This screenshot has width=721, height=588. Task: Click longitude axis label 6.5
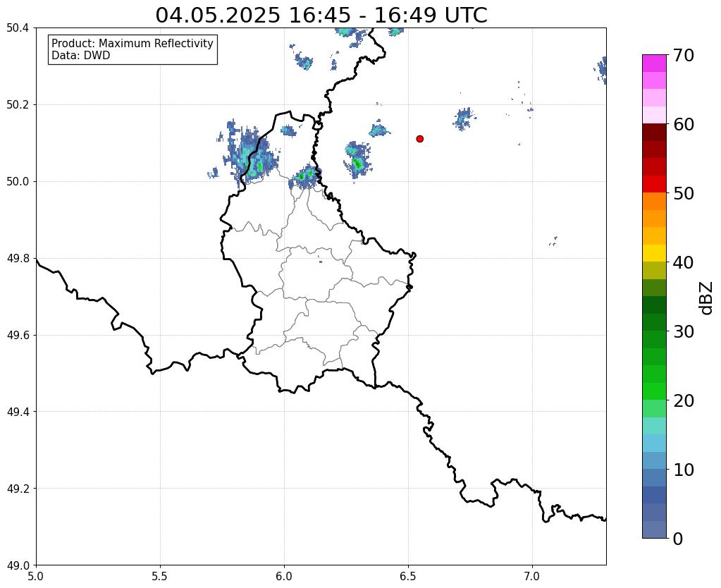[x=408, y=577]
